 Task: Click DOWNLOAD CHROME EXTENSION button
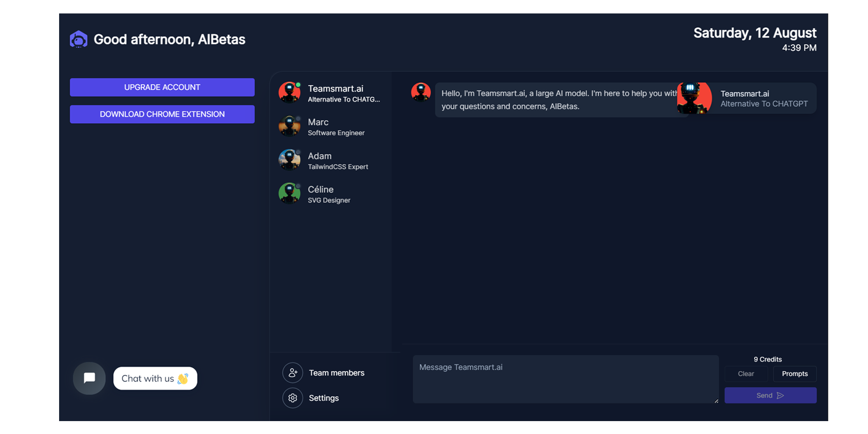[162, 114]
